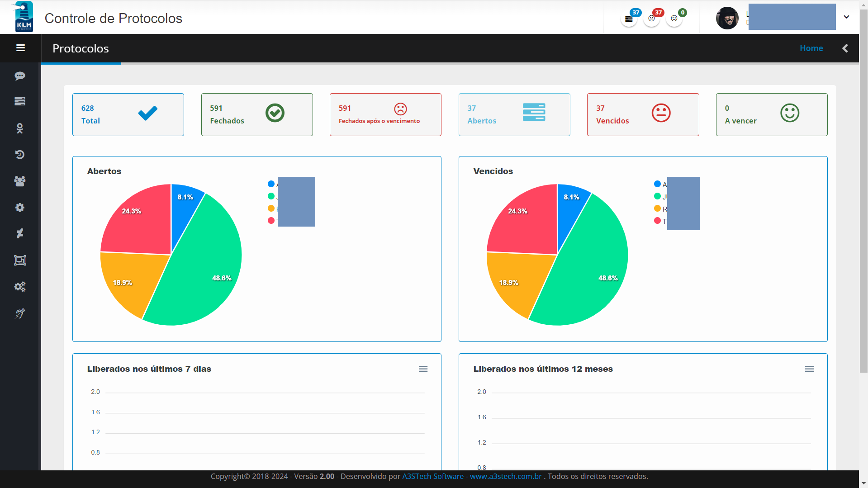Collapse the breadcrumb with the left chevron
868x488 pixels.
[x=845, y=48]
